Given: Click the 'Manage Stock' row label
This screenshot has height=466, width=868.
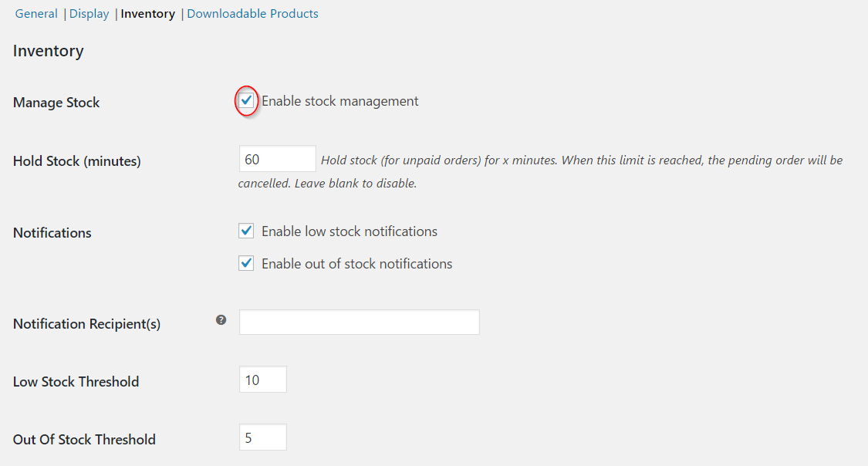Looking at the screenshot, I should (56, 103).
